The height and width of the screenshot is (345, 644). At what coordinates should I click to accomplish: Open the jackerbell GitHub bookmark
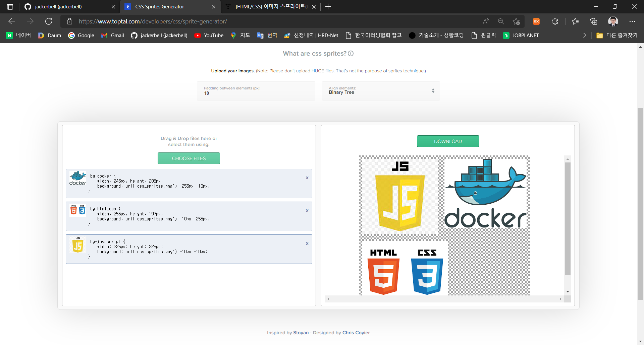point(159,36)
